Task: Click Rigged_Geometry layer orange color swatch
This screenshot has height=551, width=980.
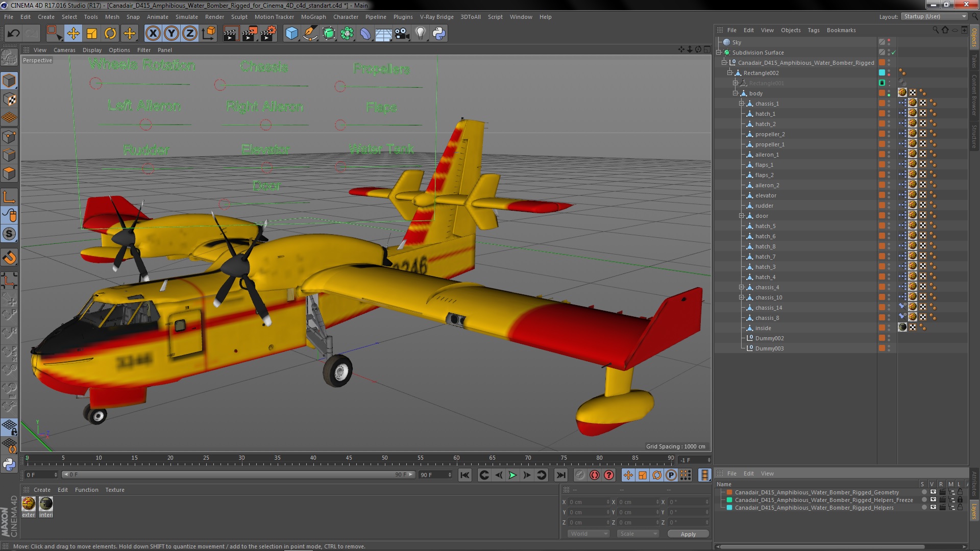Action: (729, 492)
